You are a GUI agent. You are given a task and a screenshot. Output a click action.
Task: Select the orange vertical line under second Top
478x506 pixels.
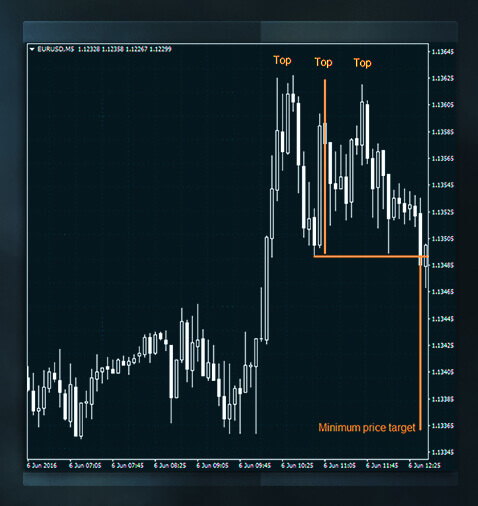tap(325, 167)
